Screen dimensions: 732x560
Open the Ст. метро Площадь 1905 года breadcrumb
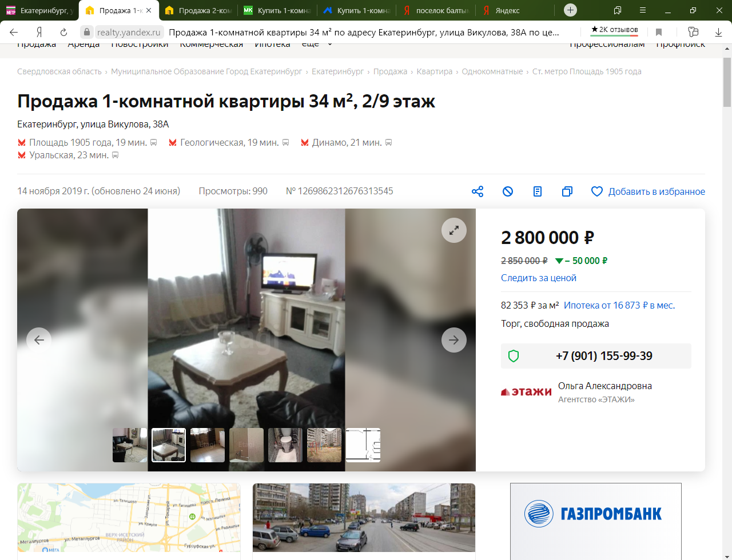(587, 71)
